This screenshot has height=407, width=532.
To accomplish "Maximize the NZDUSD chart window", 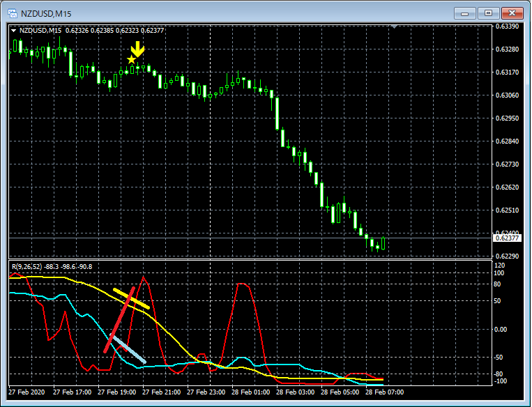I will pos(487,13).
